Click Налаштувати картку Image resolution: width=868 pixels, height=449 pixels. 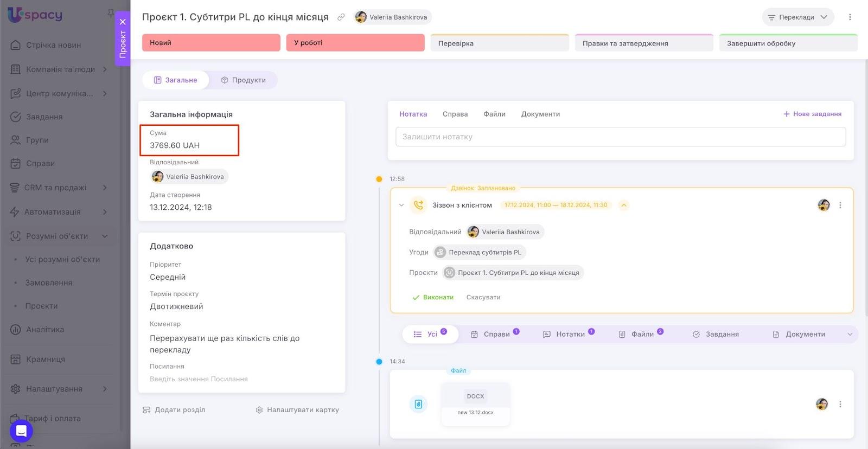pyautogui.click(x=297, y=410)
